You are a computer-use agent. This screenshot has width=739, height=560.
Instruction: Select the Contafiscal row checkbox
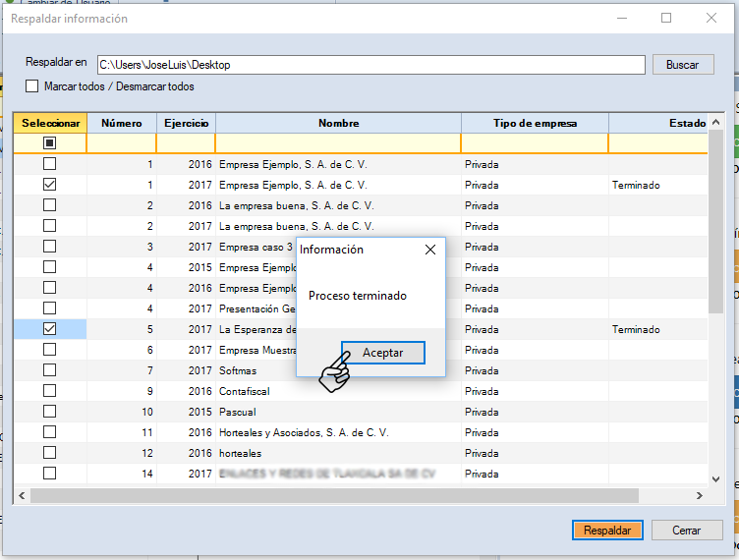[x=49, y=391]
